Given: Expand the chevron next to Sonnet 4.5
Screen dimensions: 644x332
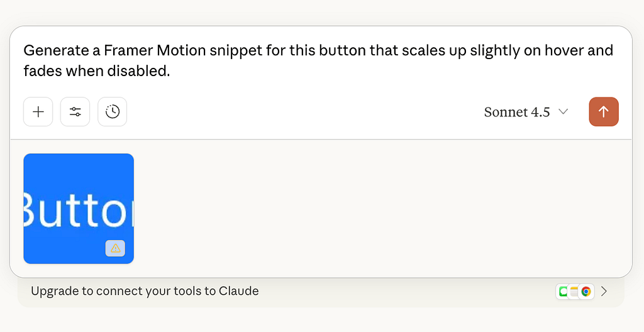Looking at the screenshot, I should click(x=563, y=112).
